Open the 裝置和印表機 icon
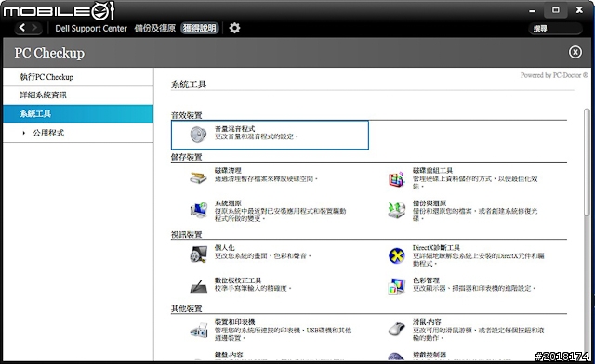 click(199, 330)
